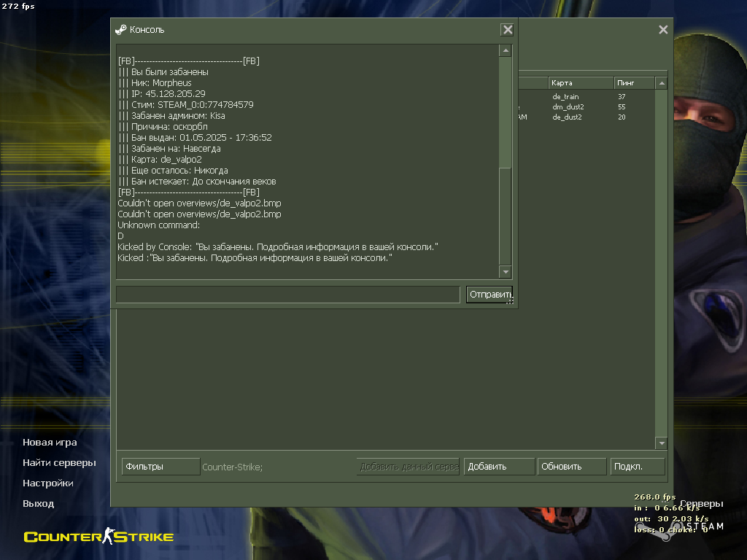Sort servers by Пинг column
The height and width of the screenshot is (560, 747).
click(x=634, y=83)
